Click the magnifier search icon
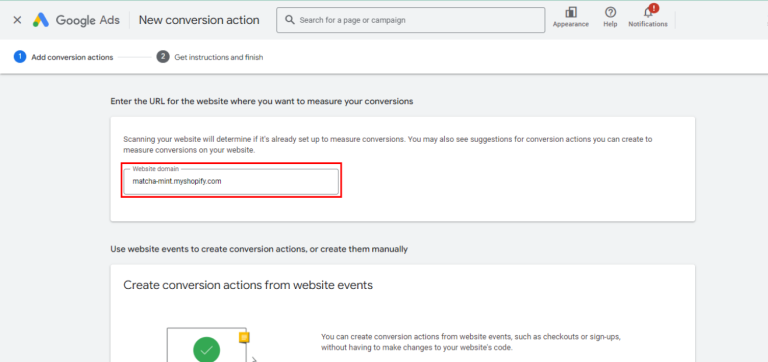 point(289,20)
